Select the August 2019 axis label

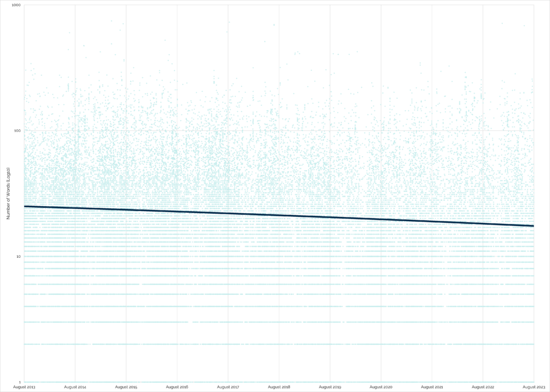tap(330, 386)
